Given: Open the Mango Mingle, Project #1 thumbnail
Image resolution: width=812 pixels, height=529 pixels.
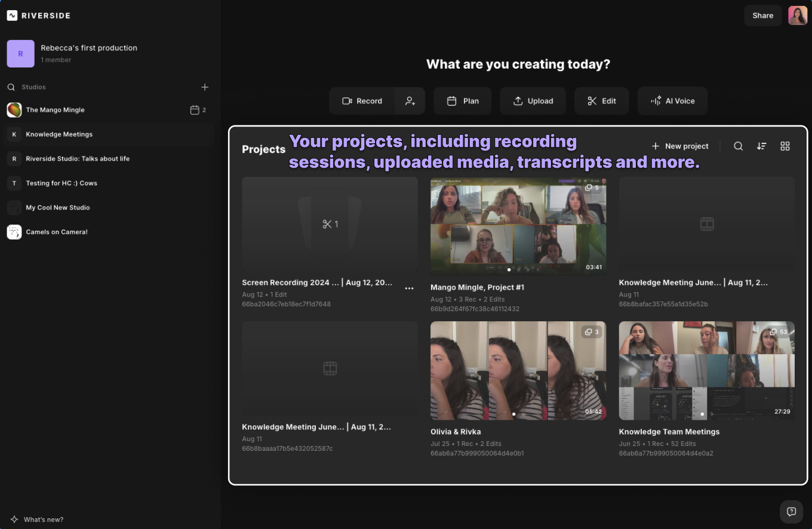Looking at the screenshot, I should point(518,226).
